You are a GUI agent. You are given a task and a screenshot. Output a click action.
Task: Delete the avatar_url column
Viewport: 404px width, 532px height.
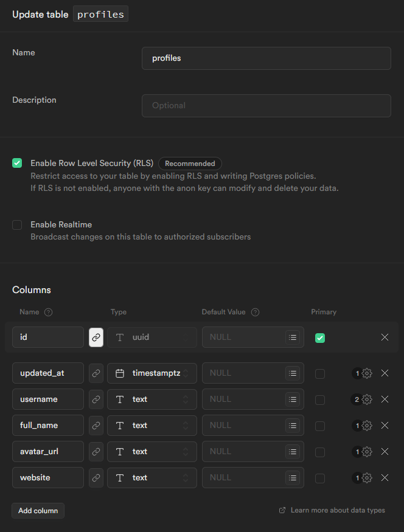385,452
